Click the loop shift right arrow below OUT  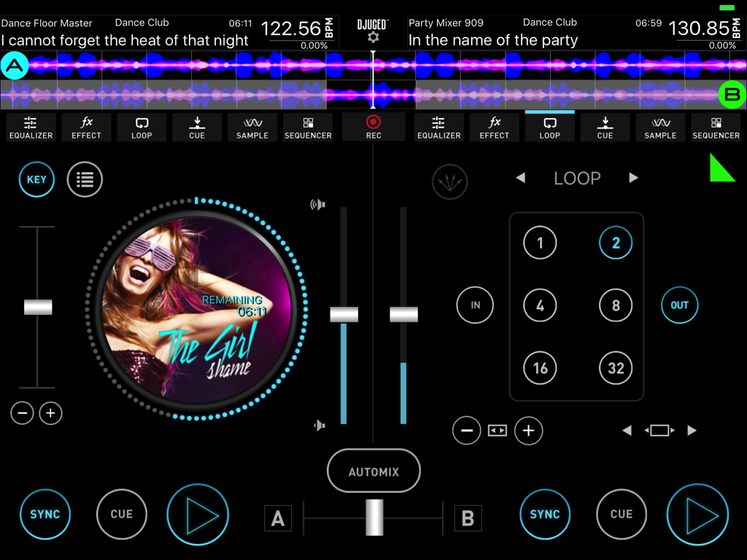point(693,430)
